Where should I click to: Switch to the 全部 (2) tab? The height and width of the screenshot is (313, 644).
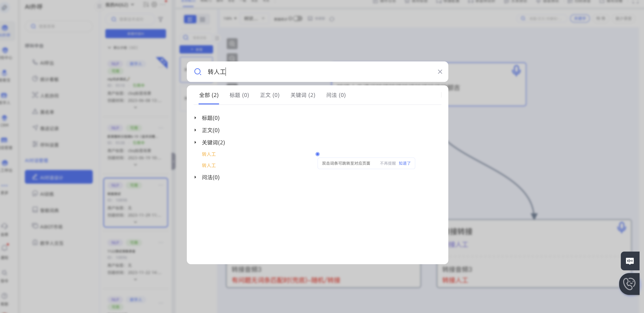pos(209,95)
